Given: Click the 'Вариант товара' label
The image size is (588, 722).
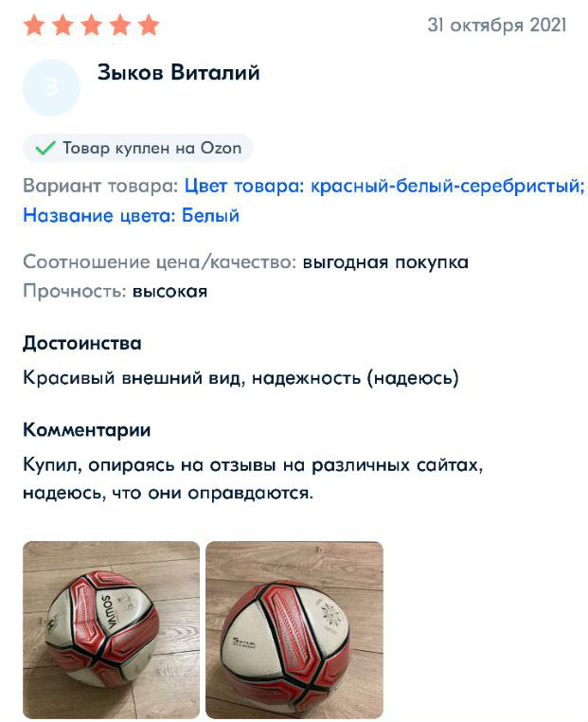Looking at the screenshot, I should click(x=100, y=185).
